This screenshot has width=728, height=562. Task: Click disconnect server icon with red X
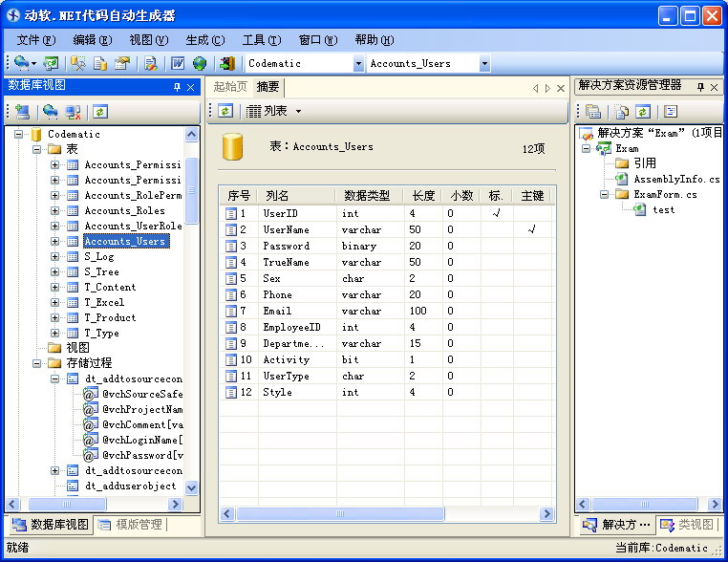click(x=73, y=112)
